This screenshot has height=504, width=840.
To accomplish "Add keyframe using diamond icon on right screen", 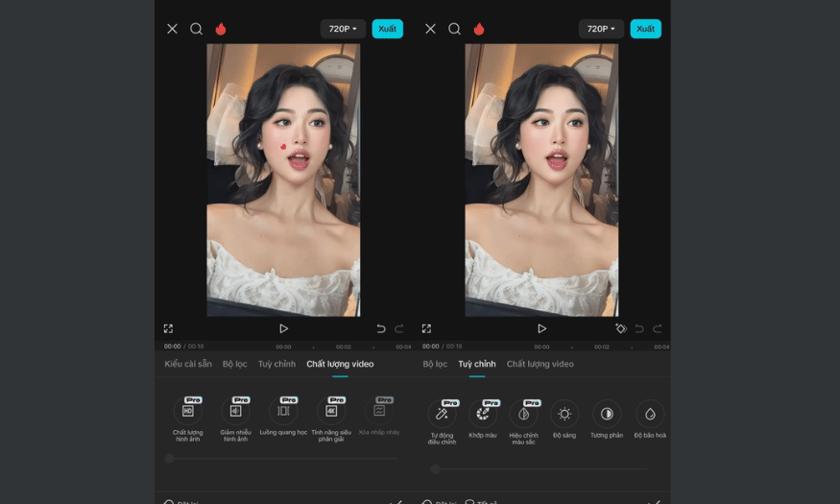I will 621,328.
